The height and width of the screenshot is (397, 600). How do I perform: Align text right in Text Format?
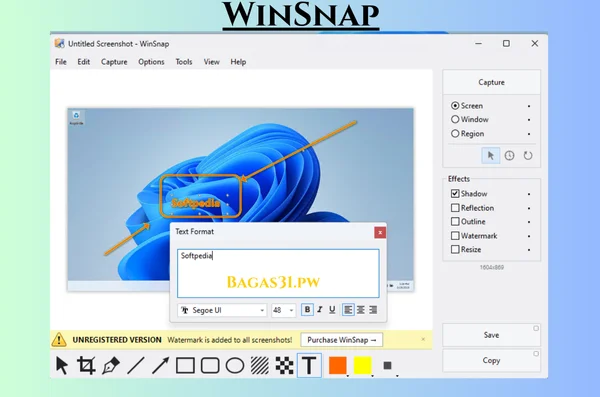click(373, 310)
